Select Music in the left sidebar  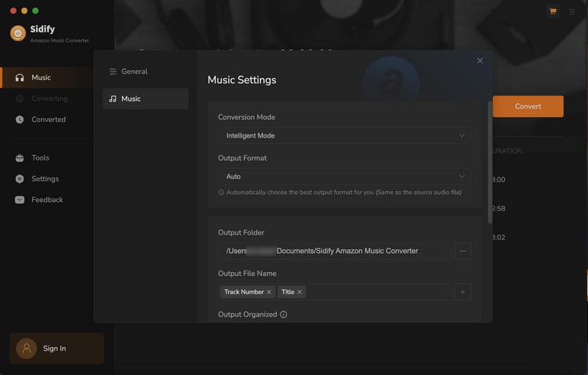(x=47, y=77)
